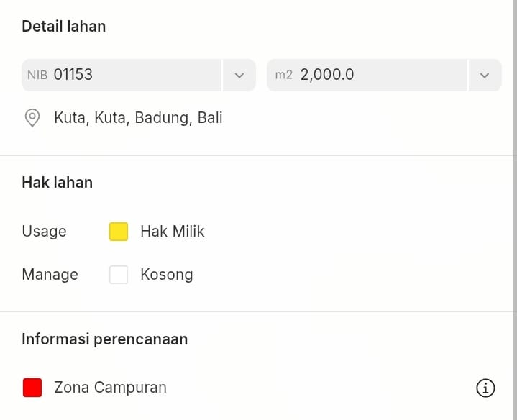Click the Informasi perencanaan heading
This screenshot has width=517, height=420.
(x=105, y=339)
